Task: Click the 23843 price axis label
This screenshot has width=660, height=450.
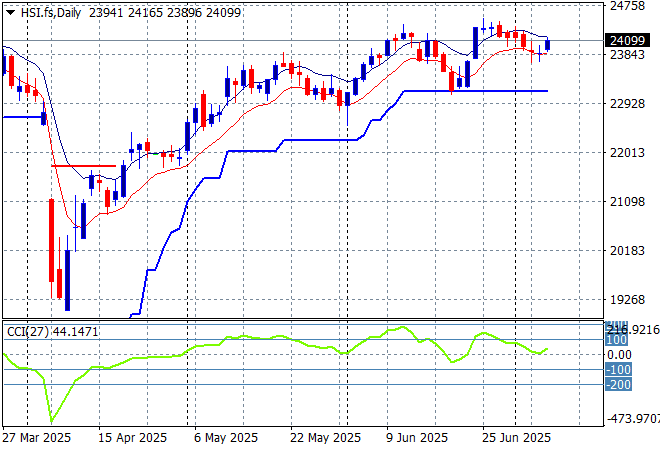Action: tap(627, 54)
